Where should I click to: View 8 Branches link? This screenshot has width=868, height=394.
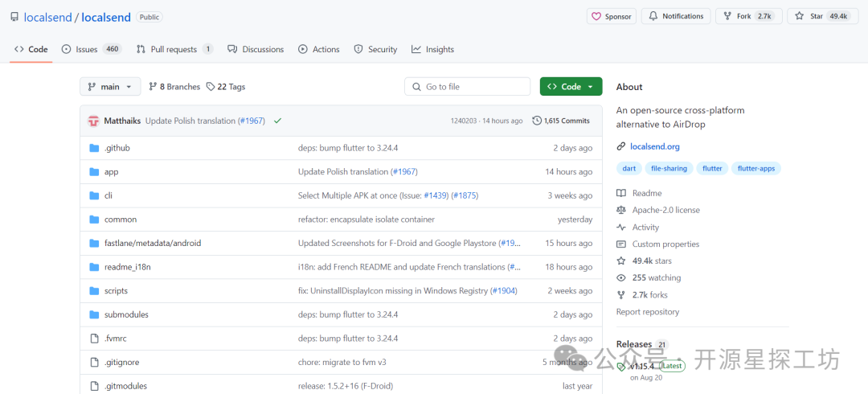point(174,87)
